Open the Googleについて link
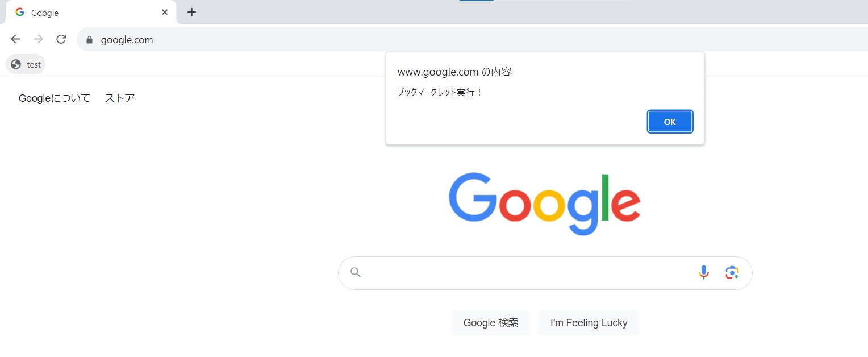Image resolution: width=868 pixels, height=357 pixels. [x=55, y=98]
